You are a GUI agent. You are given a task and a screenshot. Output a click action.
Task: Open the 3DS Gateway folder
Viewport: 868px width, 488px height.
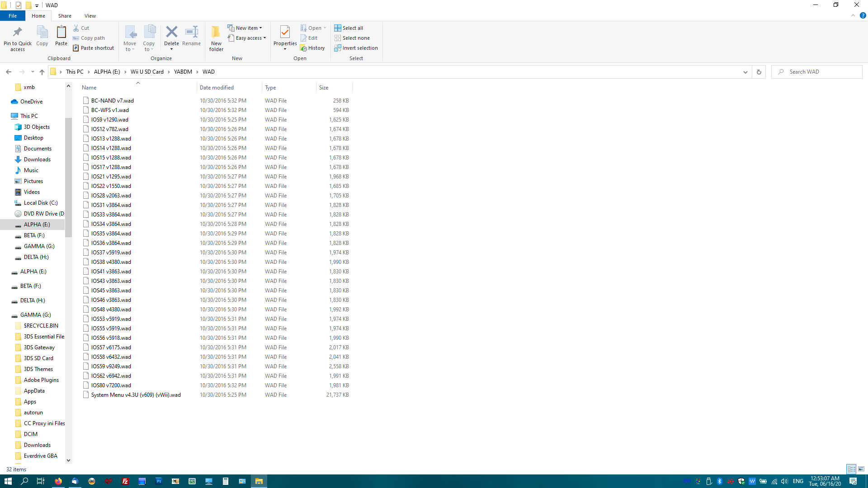[x=39, y=347]
